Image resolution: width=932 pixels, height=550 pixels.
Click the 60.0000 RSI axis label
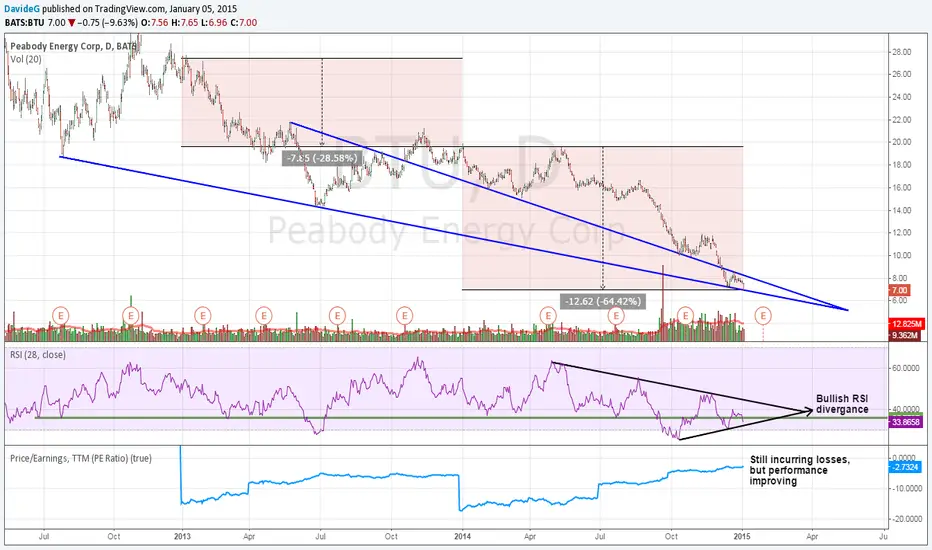pos(905,368)
